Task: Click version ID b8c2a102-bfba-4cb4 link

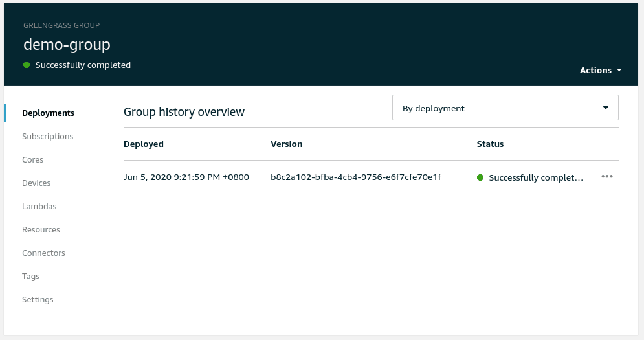Action: click(355, 177)
